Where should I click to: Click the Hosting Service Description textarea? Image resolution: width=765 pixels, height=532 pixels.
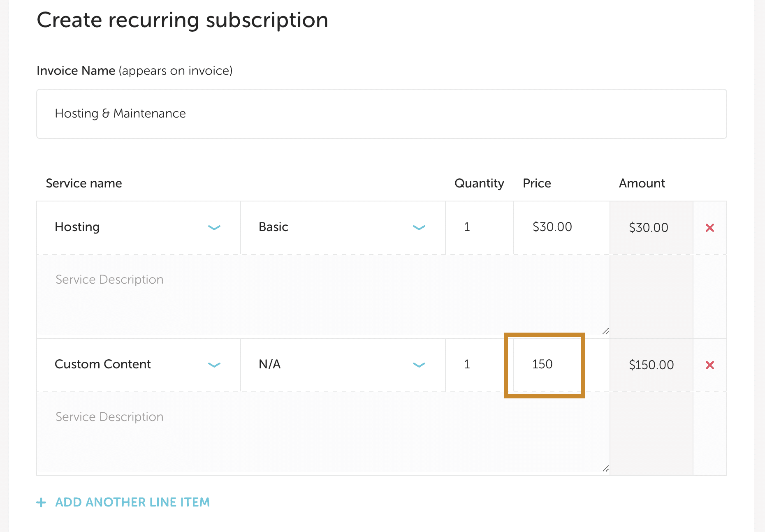pos(323,296)
